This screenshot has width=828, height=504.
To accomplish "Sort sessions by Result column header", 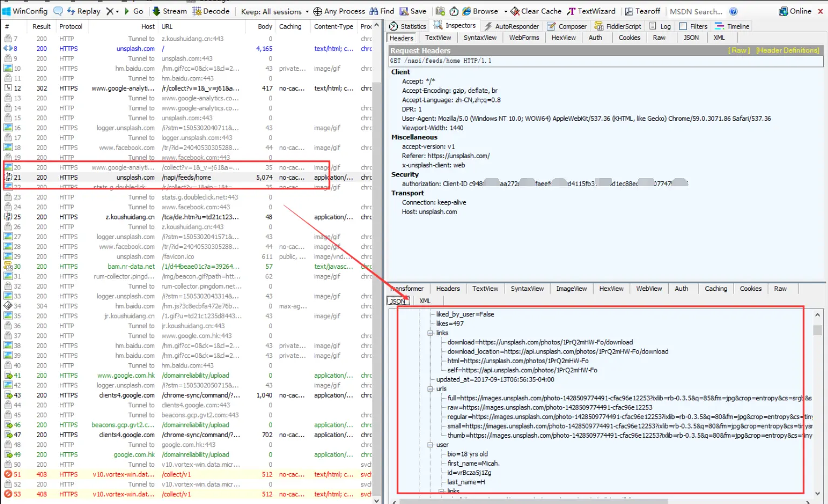I will coord(42,26).
